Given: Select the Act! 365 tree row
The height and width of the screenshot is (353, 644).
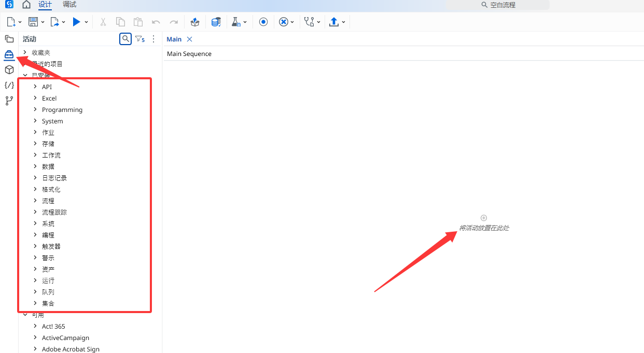Looking at the screenshot, I should pos(90,326).
